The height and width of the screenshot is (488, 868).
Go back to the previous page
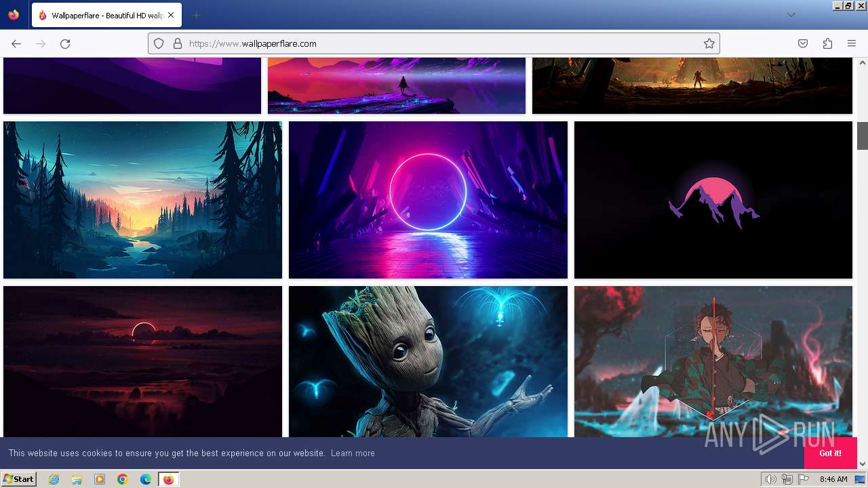16,43
